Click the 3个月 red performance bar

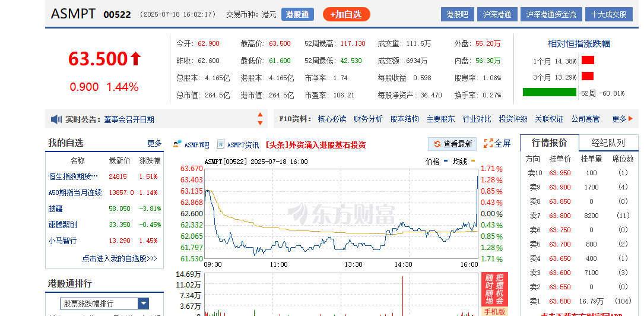pyautogui.click(x=588, y=76)
